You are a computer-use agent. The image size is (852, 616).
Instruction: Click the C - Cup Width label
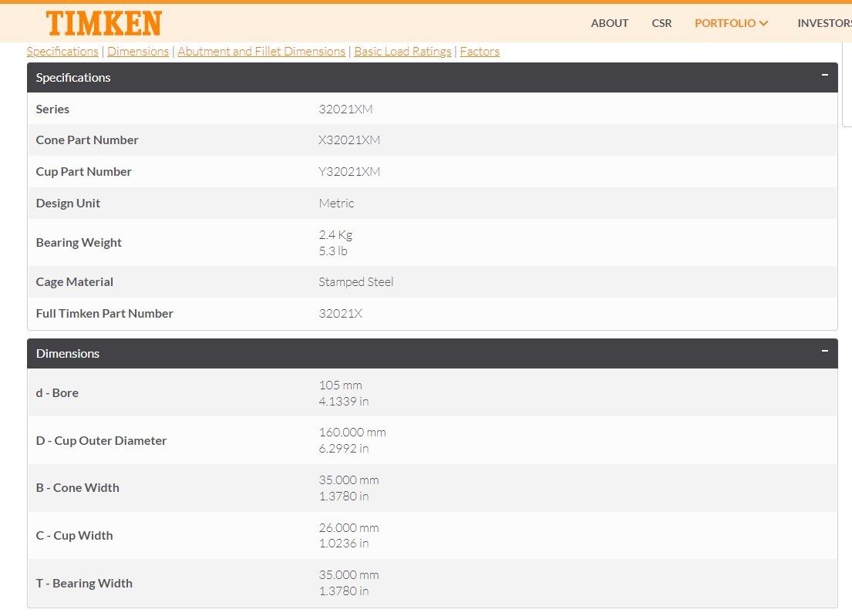pyautogui.click(x=75, y=536)
